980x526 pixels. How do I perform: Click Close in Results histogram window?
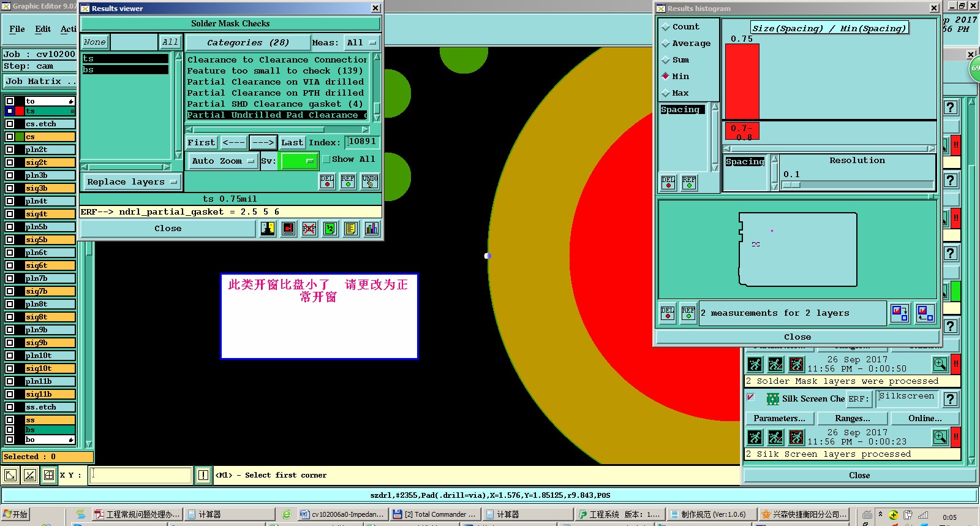[x=797, y=337]
